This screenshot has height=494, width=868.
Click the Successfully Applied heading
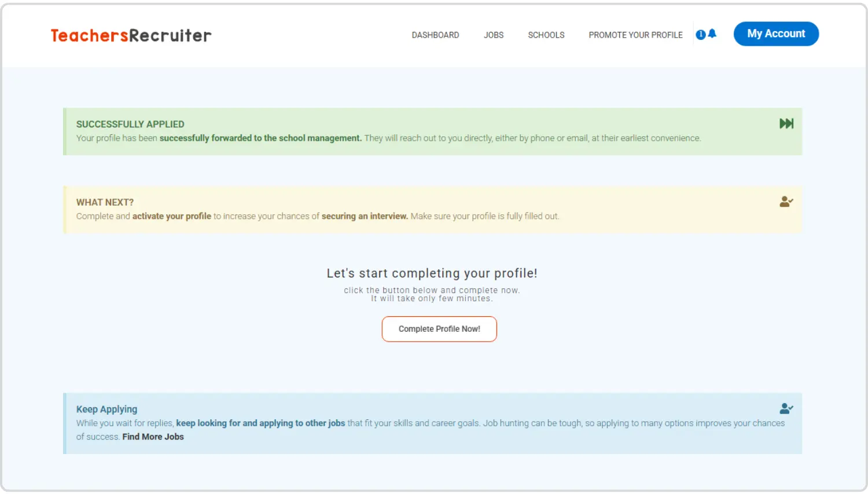(130, 124)
